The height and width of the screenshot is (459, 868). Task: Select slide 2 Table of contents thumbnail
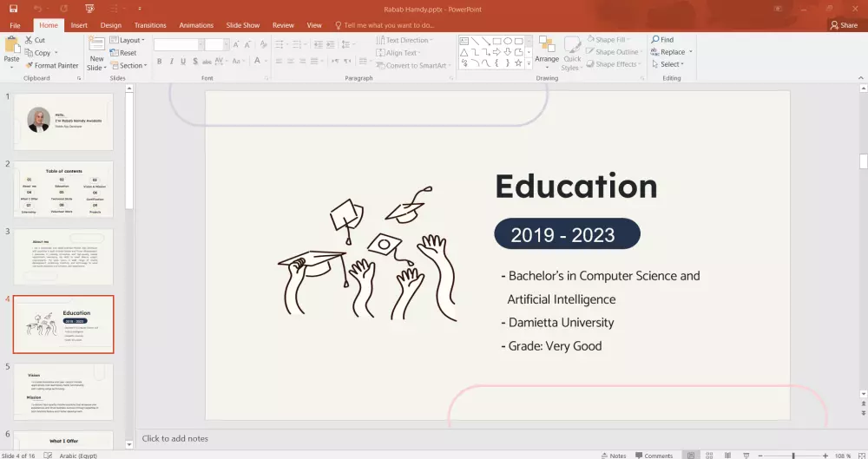coord(63,189)
